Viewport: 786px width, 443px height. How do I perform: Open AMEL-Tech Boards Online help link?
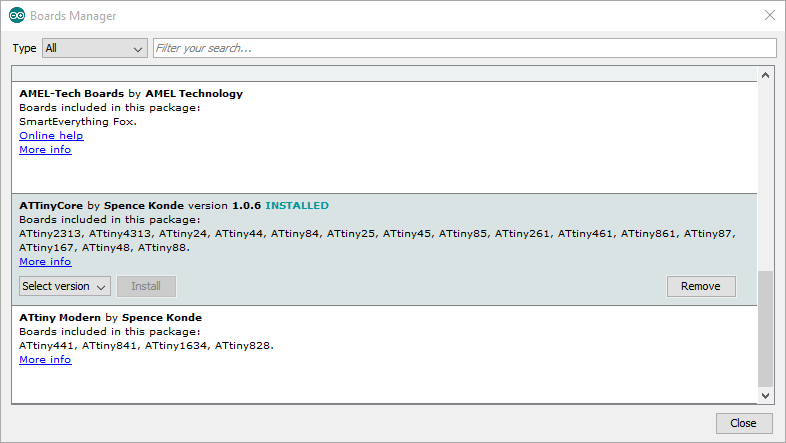click(x=51, y=135)
